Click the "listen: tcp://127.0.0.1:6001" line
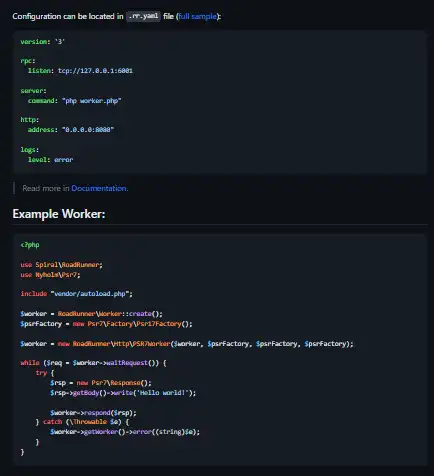This screenshot has width=434, height=476. point(80,71)
